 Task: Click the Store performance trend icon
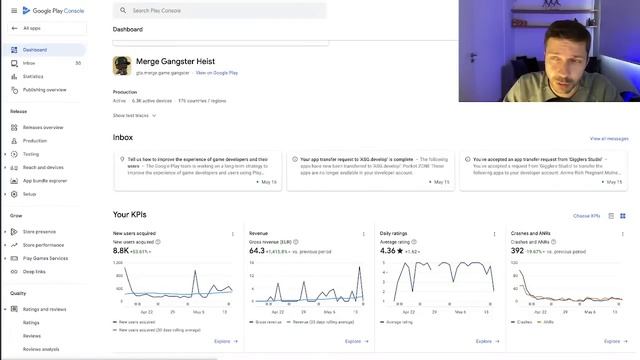pyautogui.click(x=14, y=245)
